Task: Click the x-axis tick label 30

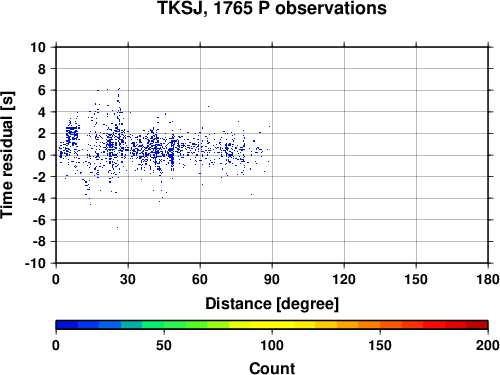Action: click(x=128, y=279)
